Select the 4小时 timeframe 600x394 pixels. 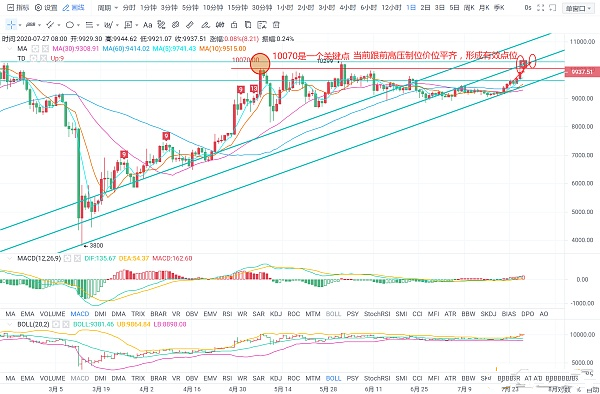(347, 7)
